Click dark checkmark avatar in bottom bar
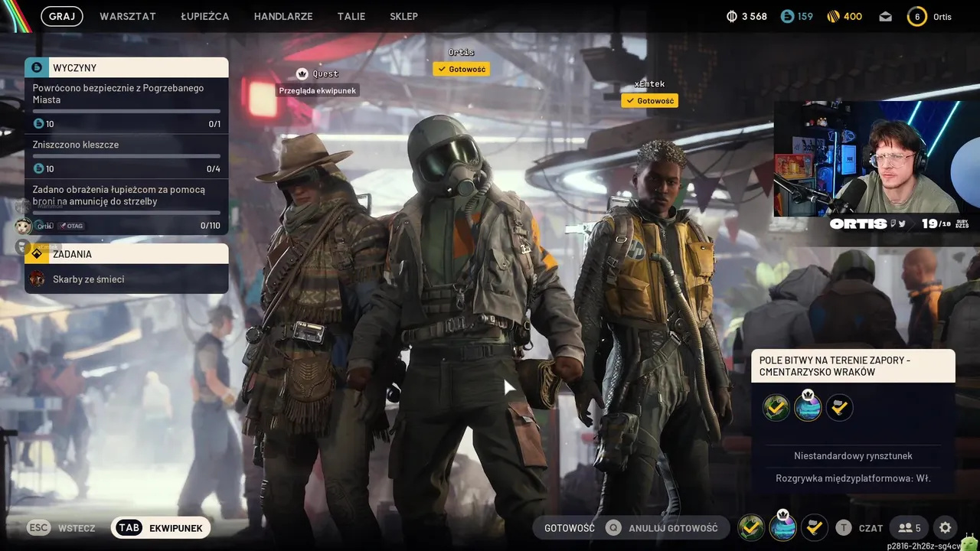Viewport: 980px width, 551px height. (x=814, y=527)
